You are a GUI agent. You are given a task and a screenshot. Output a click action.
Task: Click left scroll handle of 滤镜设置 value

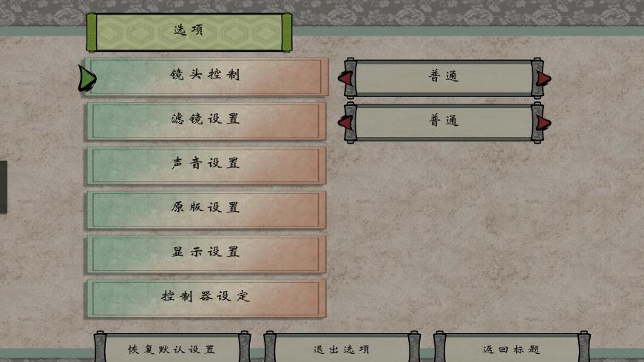[350, 123]
